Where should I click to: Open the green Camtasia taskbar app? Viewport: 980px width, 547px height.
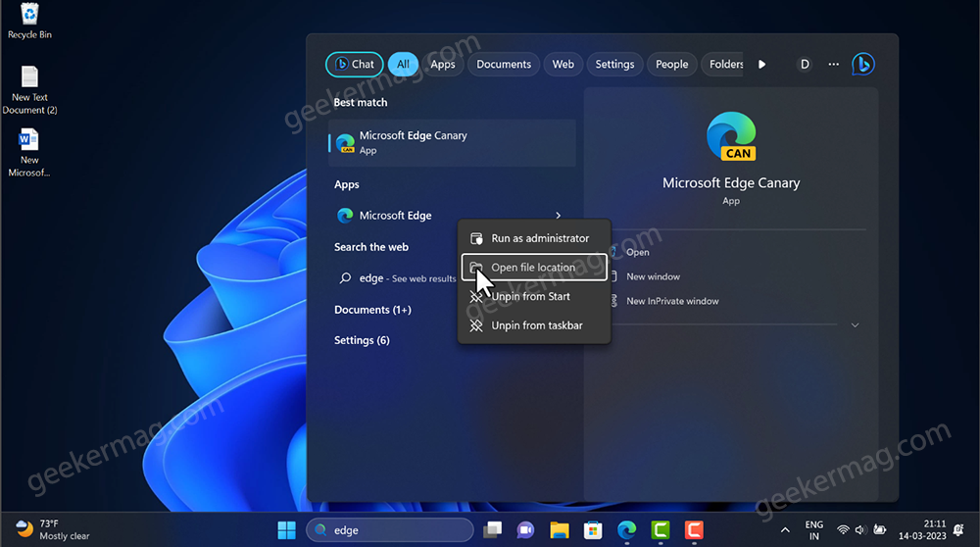[660, 530]
